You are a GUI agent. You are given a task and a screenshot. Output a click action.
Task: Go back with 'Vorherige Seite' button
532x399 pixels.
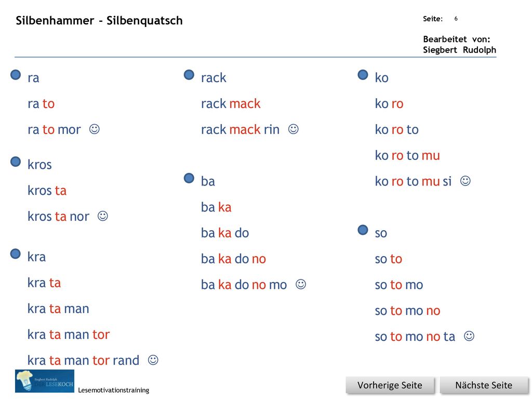pyautogui.click(x=390, y=385)
